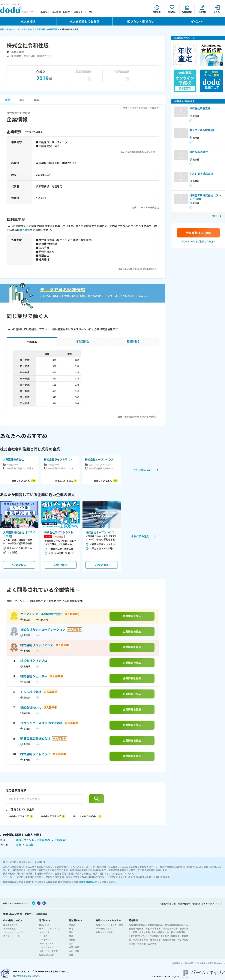Image resolution: width=225 pixels, height=980 pixels.
Task: Open 建設・プラント・不動産業界 industry link
Action: pyautogui.click(x=33, y=840)
